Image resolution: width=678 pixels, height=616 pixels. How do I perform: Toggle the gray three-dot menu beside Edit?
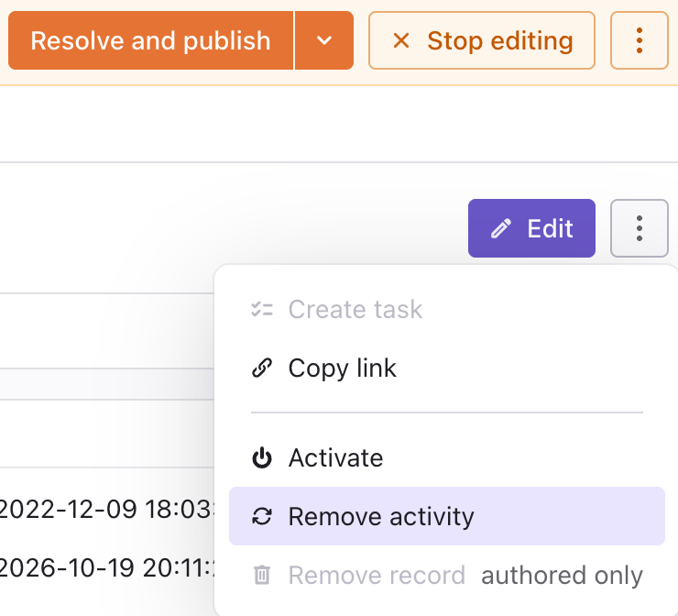640,228
